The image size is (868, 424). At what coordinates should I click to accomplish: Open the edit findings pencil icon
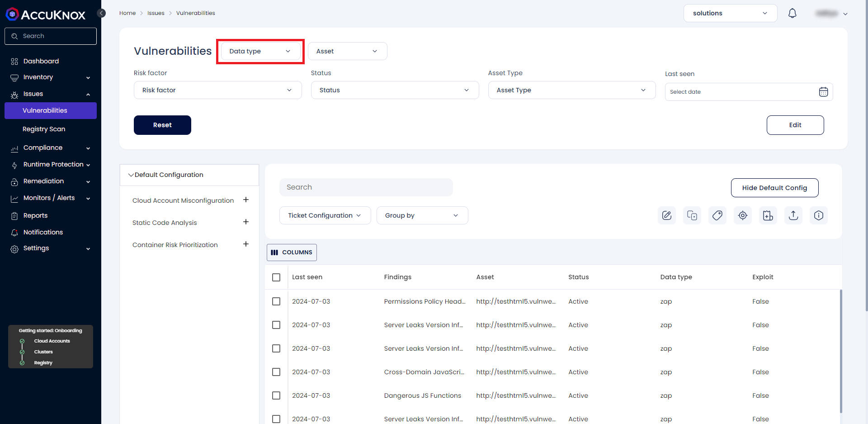(667, 215)
